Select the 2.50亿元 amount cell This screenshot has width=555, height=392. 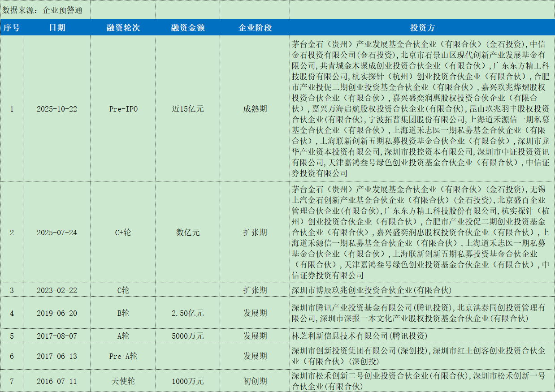(188, 313)
